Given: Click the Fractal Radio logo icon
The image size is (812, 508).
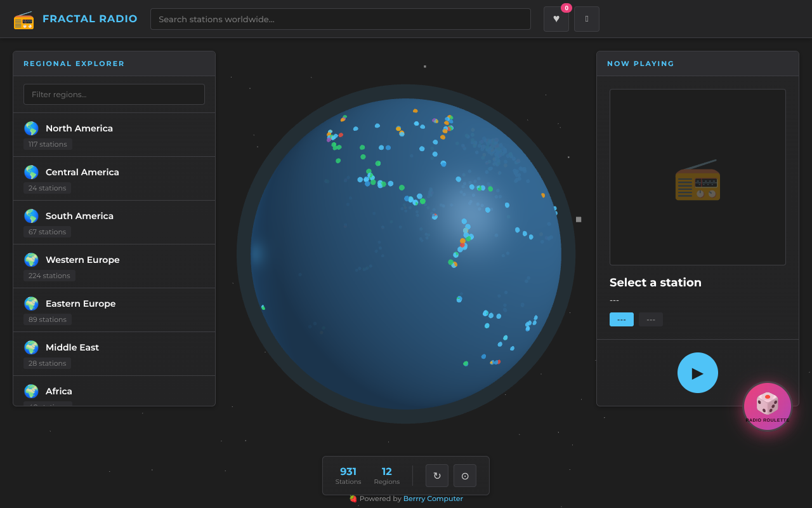Looking at the screenshot, I should click(x=24, y=20).
